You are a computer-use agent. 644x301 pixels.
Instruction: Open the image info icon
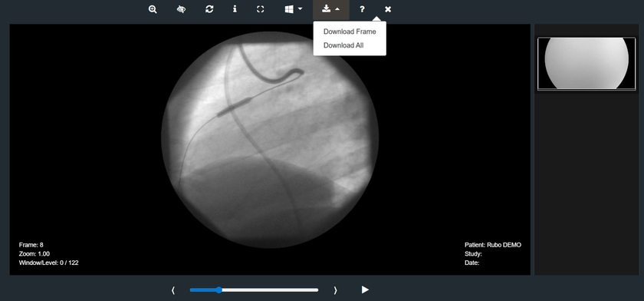pos(235,9)
